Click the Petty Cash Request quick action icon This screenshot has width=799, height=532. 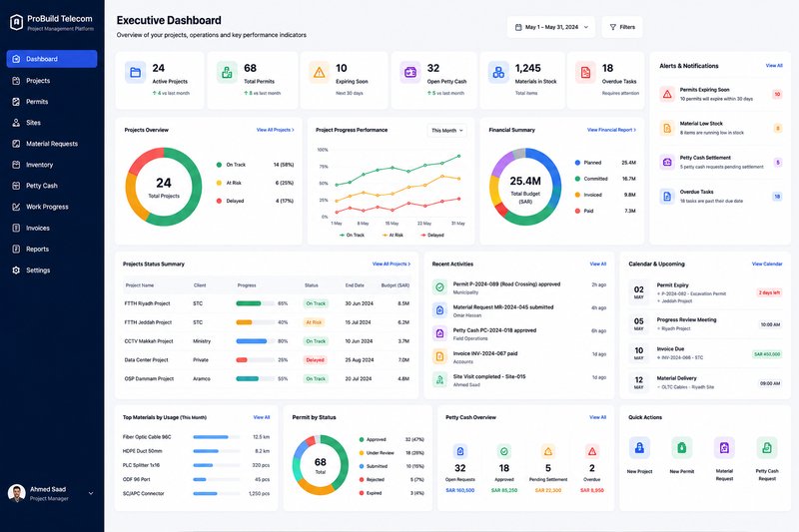pos(767,448)
